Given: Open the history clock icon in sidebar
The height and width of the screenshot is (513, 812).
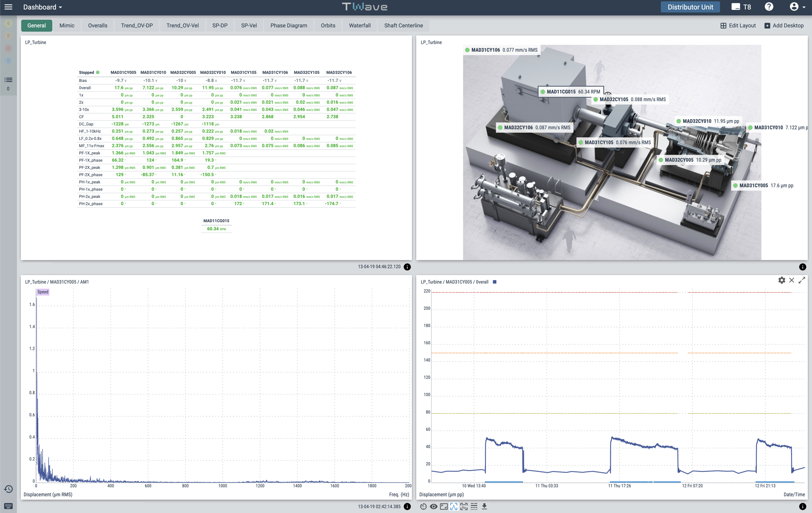Looking at the screenshot, I should tap(8, 489).
